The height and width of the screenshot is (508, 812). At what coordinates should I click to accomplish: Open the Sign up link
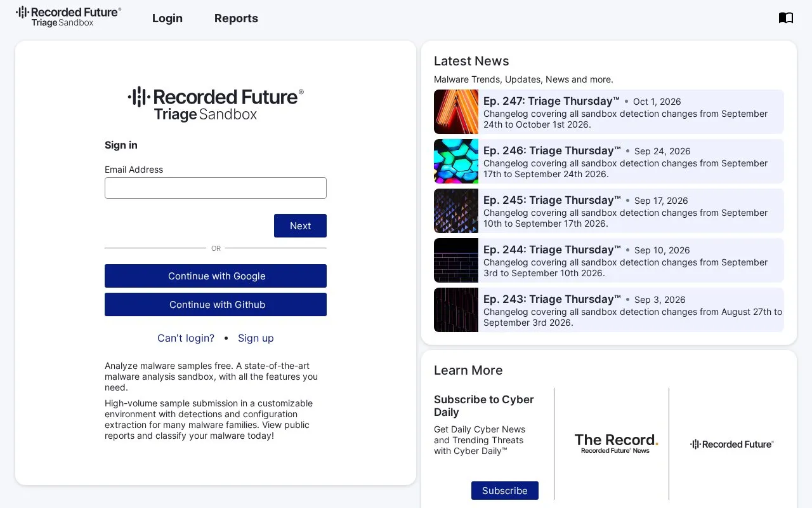coord(256,338)
